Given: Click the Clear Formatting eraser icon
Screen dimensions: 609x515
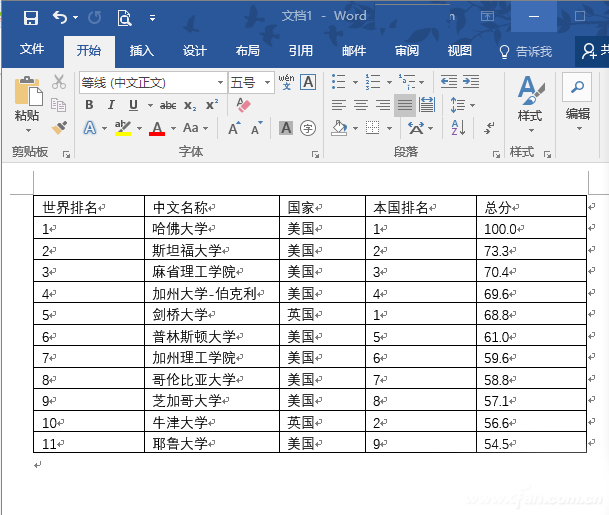Looking at the screenshot, I should point(244,105).
